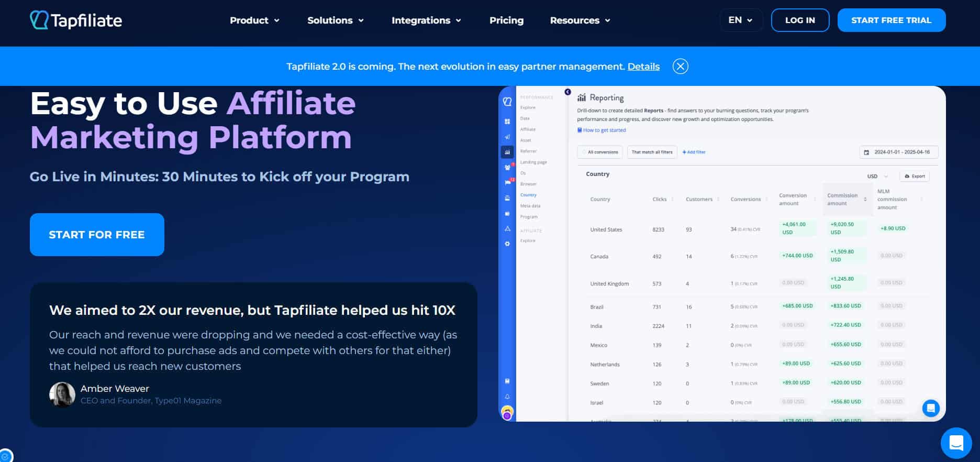Screen dimensions: 980x462
Task: Open the USD currency dropdown
Action: (877, 177)
